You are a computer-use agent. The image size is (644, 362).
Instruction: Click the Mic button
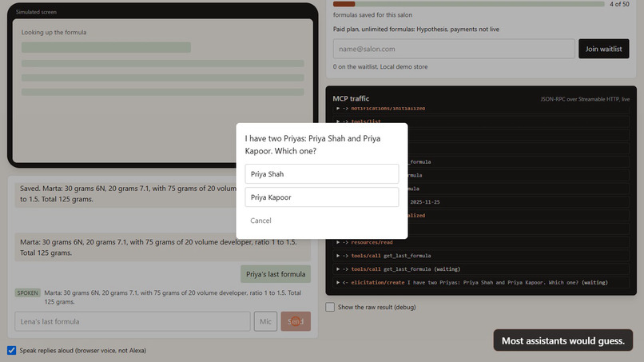point(265,321)
